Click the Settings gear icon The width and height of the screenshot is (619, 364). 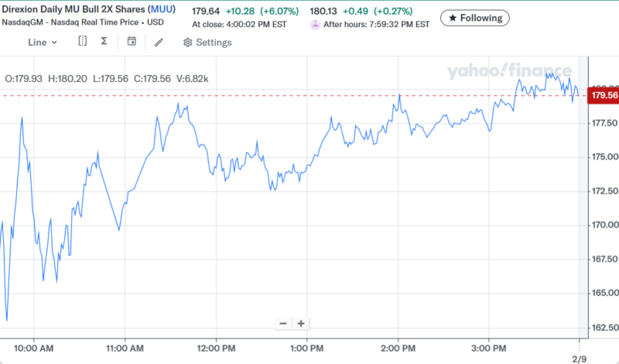point(187,43)
